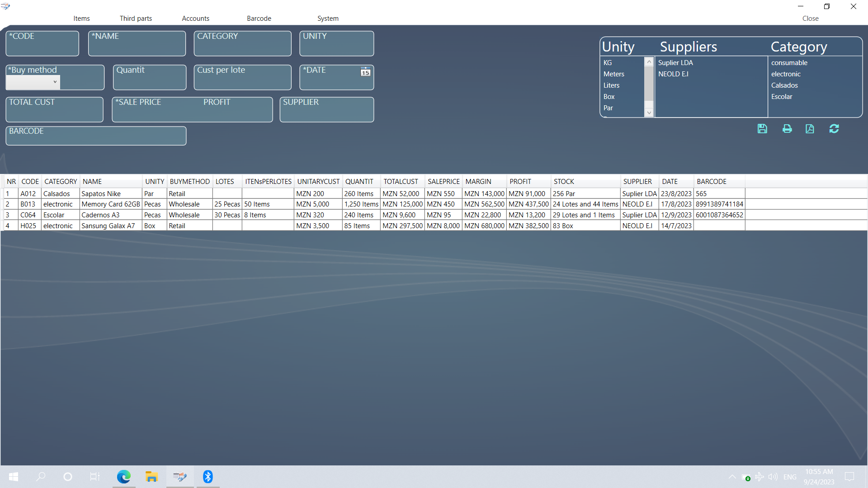Export to PDF icon
This screenshot has height=488, width=868.
tap(810, 129)
